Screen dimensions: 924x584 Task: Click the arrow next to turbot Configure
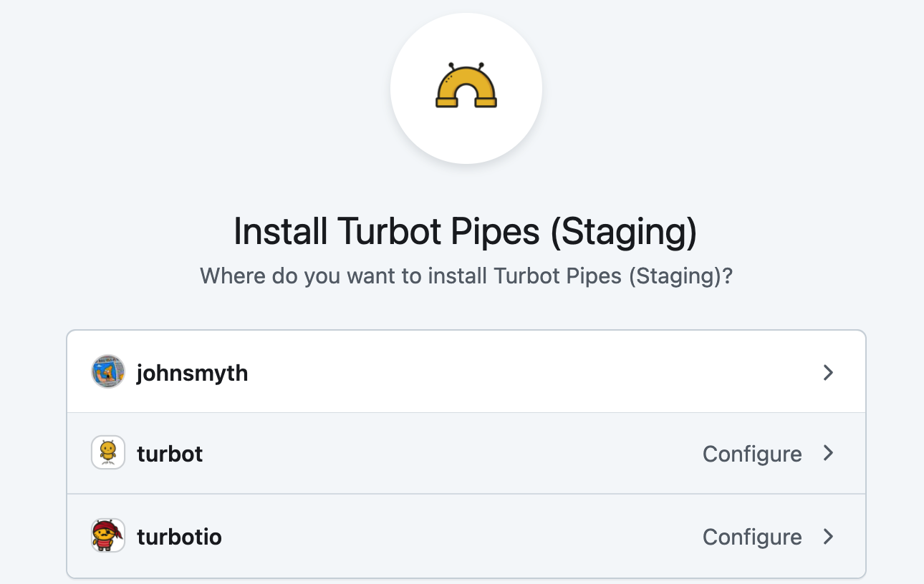[828, 453]
